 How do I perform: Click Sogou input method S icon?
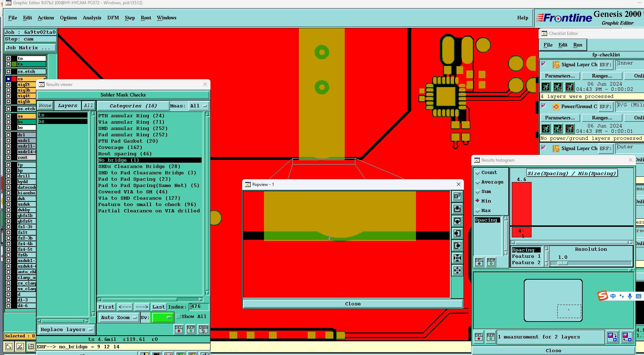[603, 296]
